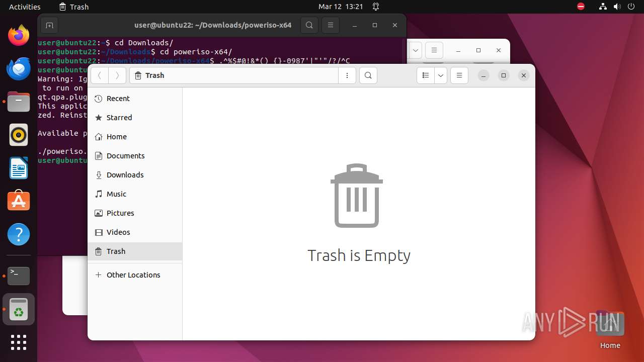
Task: Open the volume indicator in top bar
Action: tap(617, 7)
